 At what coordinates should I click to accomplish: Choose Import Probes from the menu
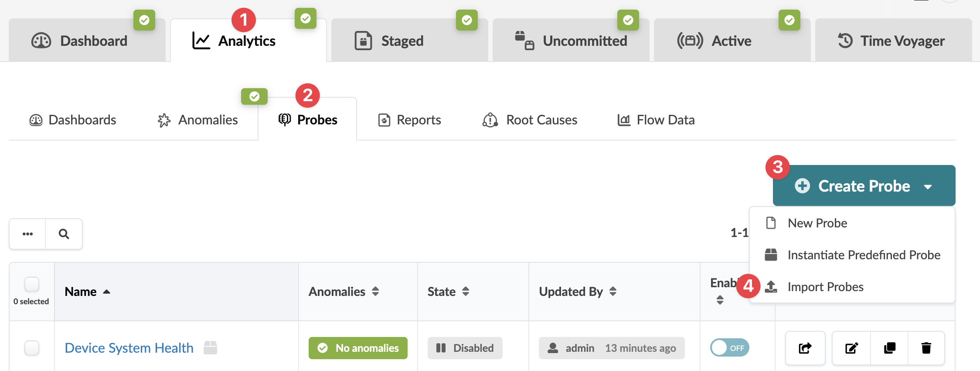(825, 287)
